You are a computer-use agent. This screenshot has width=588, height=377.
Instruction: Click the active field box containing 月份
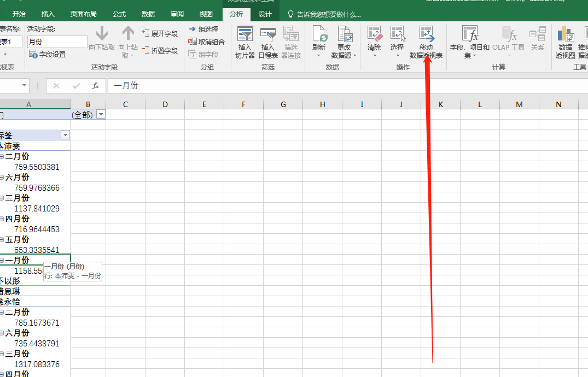tap(57, 42)
